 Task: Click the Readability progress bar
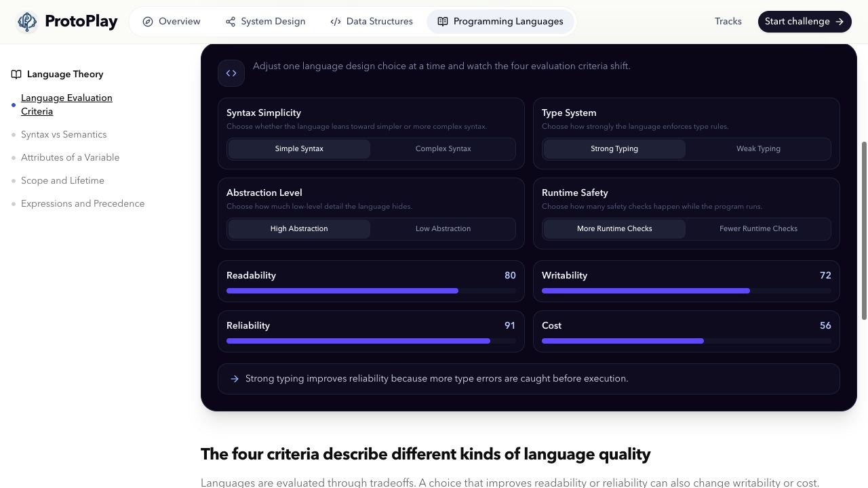pos(371,291)
